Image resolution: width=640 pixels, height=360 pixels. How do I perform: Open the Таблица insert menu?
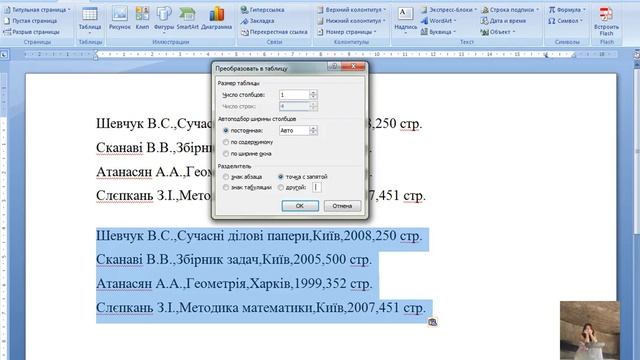(x=90, y=20)
